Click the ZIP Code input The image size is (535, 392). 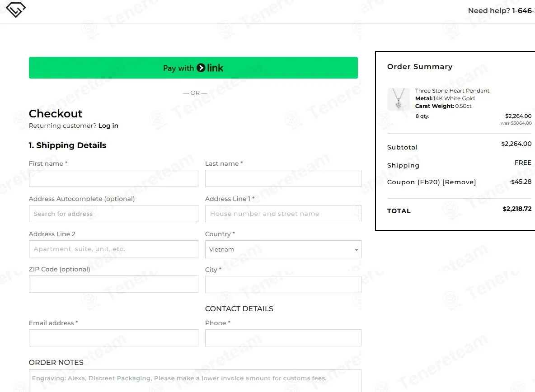point(113,284)
